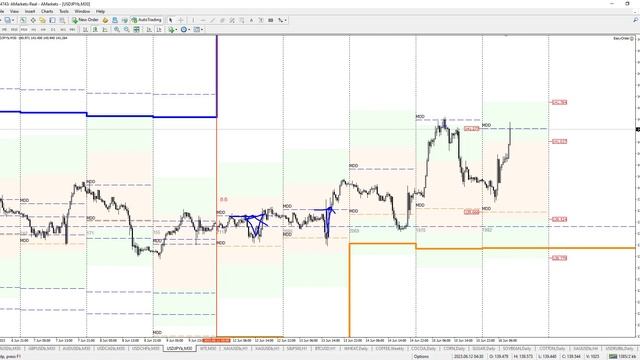Open the Navigator folder icon
640x360 pixels.
(x=42, y=20)
